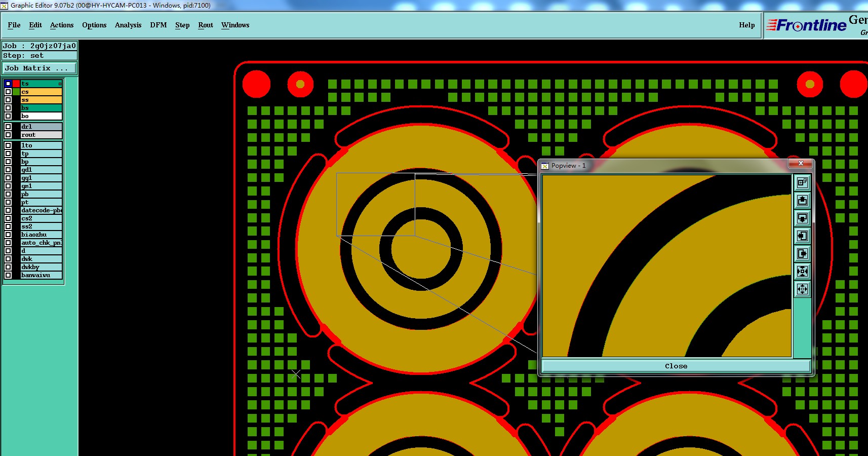Click popview zoom-out diverging arrows icon
868x456 pixels.
tap(802, 289)
